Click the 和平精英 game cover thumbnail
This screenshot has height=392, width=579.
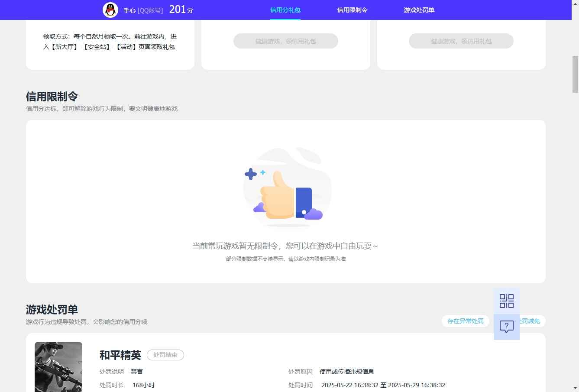[58, 366]
